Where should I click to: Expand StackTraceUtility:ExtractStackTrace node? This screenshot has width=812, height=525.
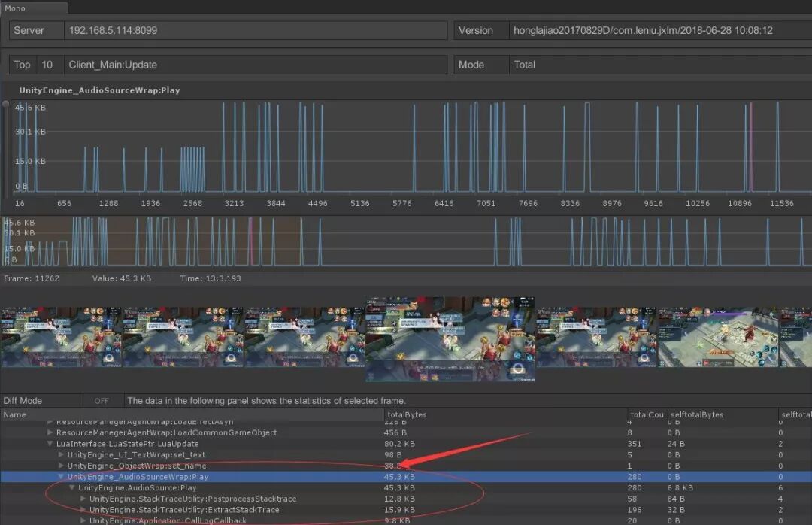point(83,510)
